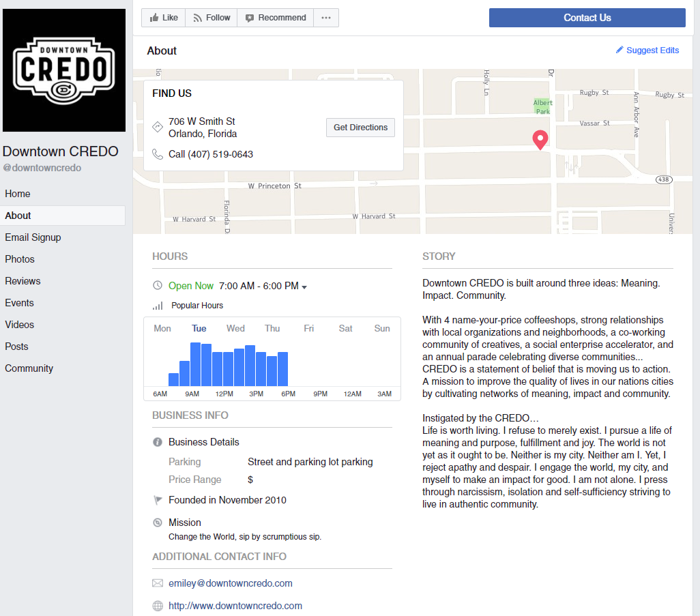
Task: Click the globe website icon
Action: [158, 606]
